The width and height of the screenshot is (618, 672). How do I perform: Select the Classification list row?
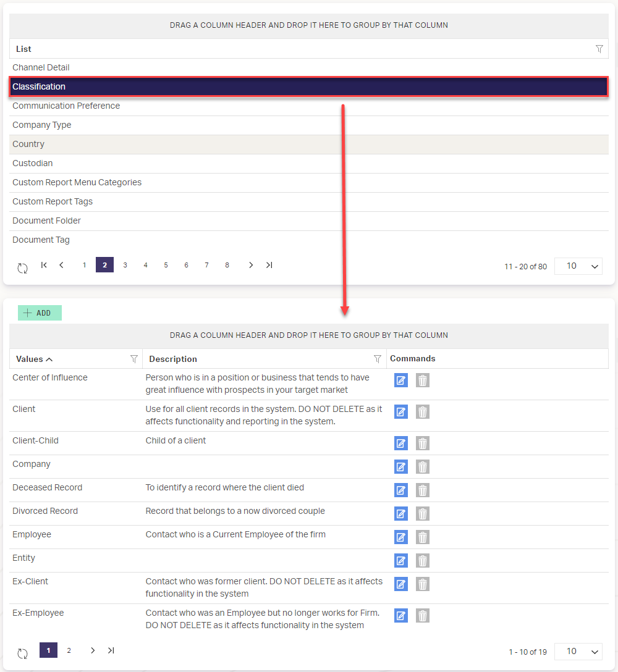[x=309, y=86]
